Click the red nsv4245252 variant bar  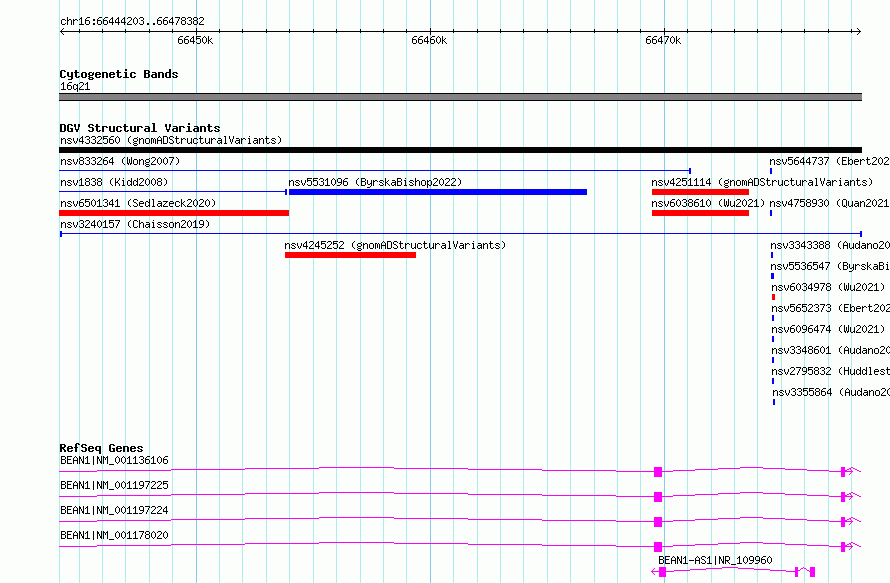(x=350, y=255)
